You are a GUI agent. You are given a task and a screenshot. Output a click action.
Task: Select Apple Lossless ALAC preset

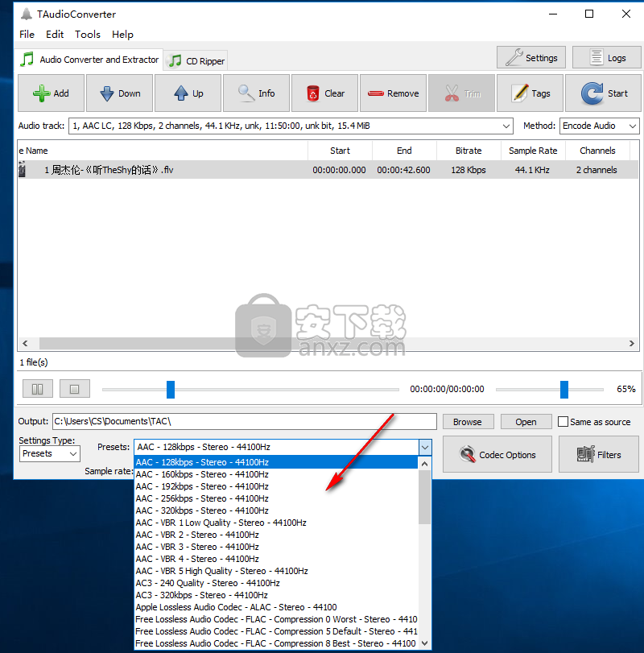pos(275,607)
